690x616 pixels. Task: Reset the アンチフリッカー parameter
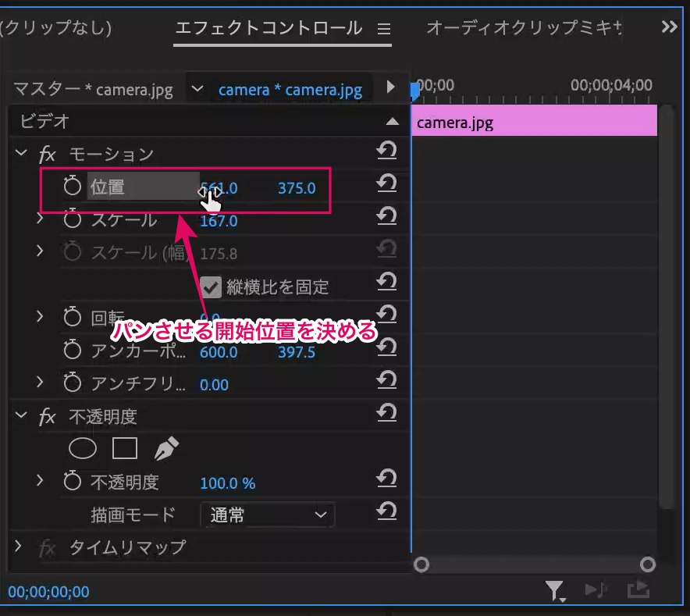tap(386, 380)
